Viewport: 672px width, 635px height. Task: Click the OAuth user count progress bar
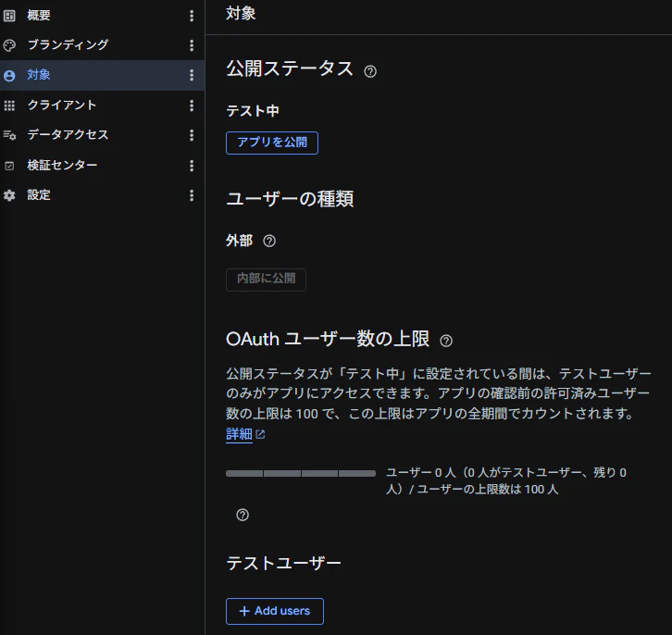(301, 473)
